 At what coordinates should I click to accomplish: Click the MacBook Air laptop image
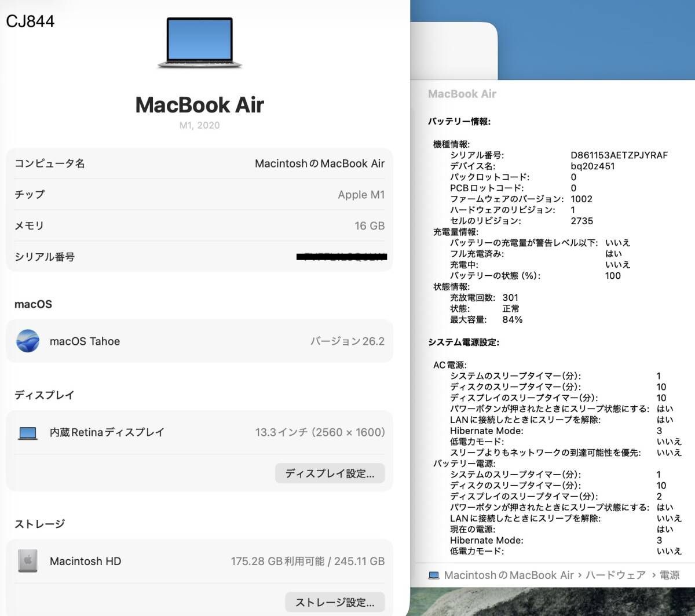[x=199, y=43]
